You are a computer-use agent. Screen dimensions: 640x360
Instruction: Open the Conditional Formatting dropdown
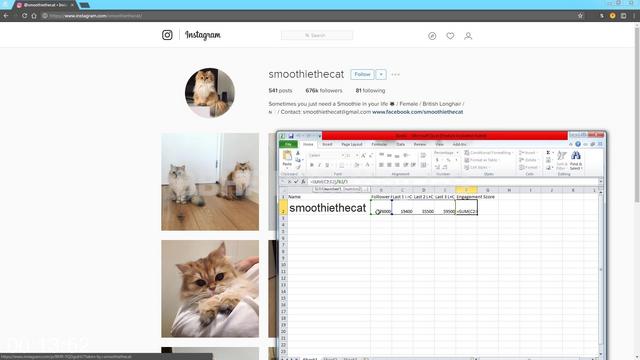[x=489, y=153]
